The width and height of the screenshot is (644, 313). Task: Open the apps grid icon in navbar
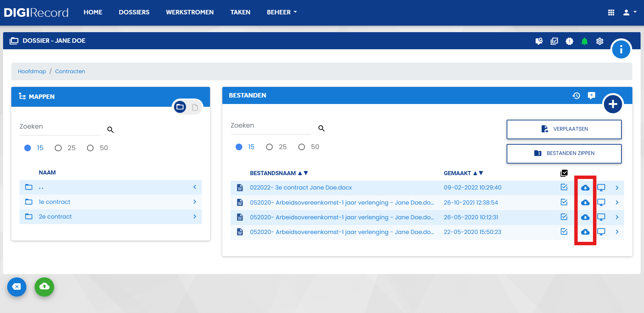[611, 12]
